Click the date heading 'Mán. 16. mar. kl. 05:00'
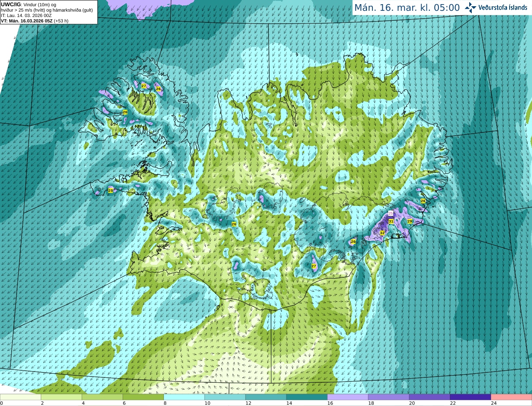Viewport: 532px width, 406px height. click(x=407, y=7)
